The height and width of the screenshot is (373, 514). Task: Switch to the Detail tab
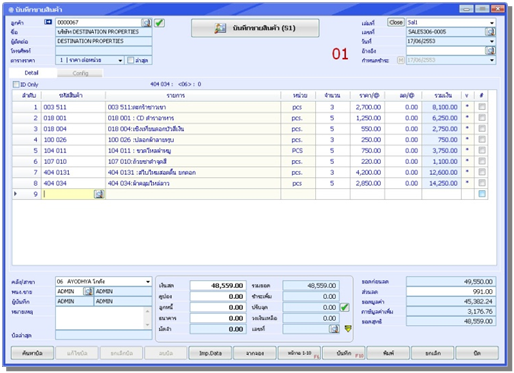click(32, 73)
